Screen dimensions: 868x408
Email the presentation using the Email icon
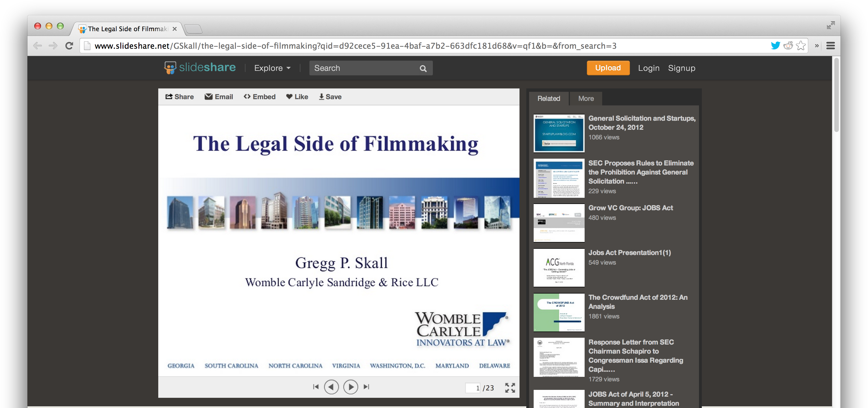[219, 97]
